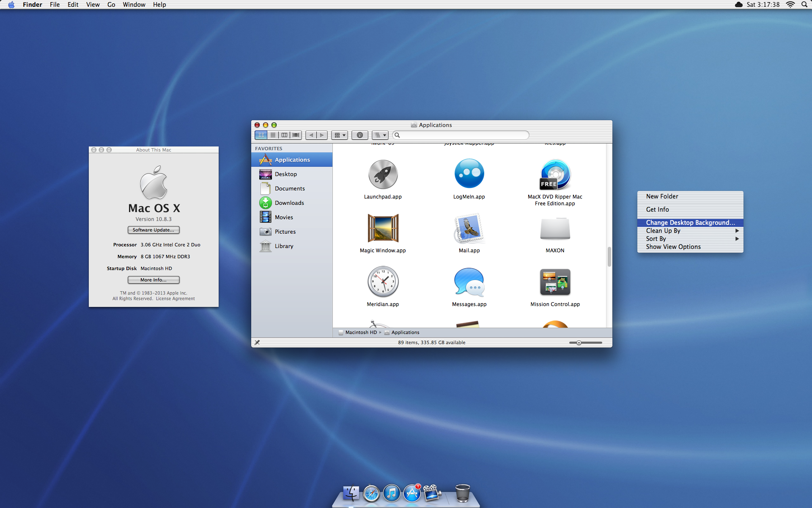Image resolution: width=812 pixels, height=508 pixels.
Task: Select Mission Control.app icon
Action: click(555, 282)
